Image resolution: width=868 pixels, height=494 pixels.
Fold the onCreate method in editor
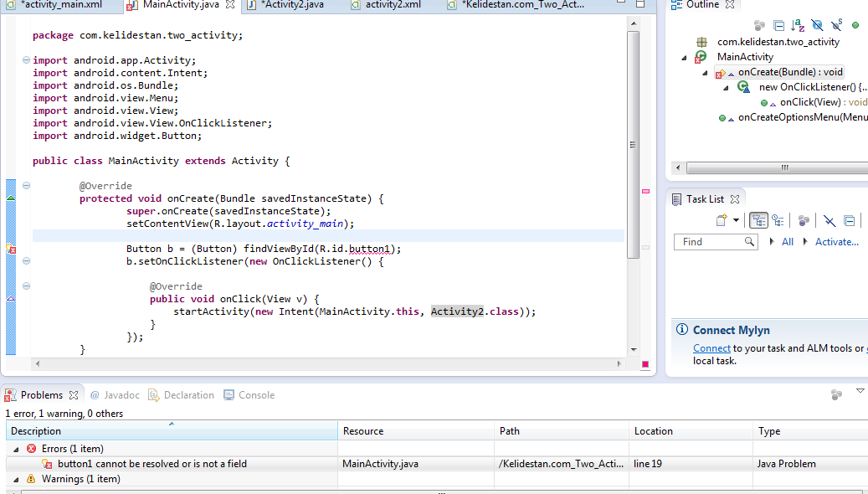(26, 186)
